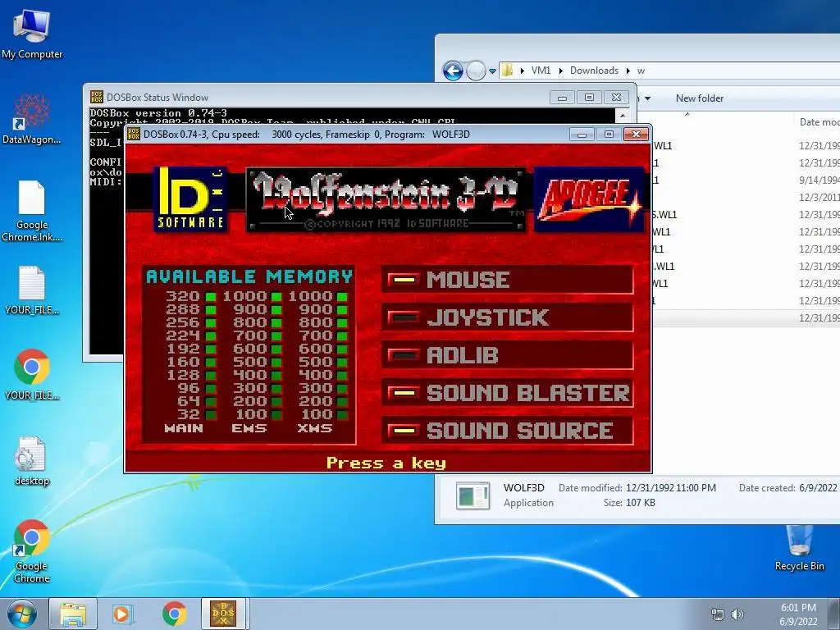Click the volume speaker tray icon
This screenshot has width=840, height=630.
point(737,614)
